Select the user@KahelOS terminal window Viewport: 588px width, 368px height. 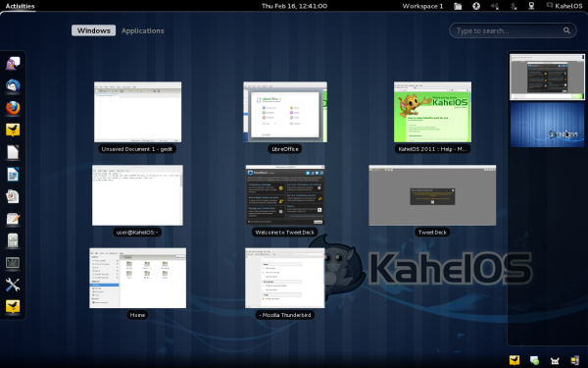137,195
